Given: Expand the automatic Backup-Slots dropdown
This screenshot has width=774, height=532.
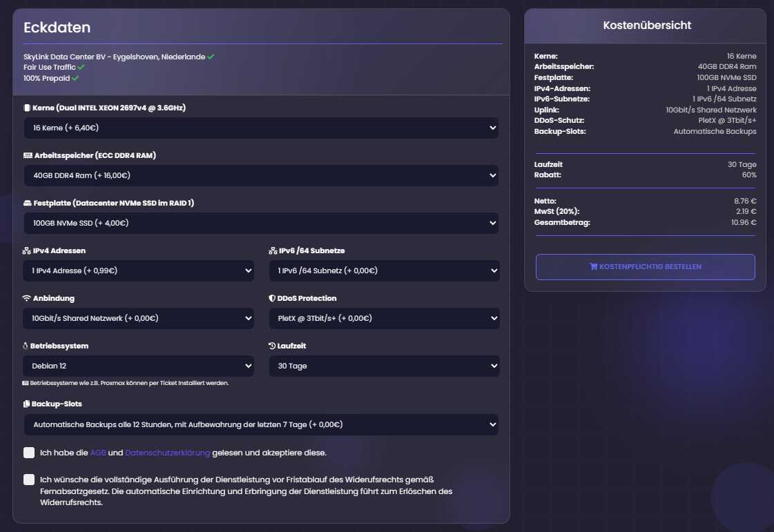Looking at the screenshot, I should pos(261,424).
